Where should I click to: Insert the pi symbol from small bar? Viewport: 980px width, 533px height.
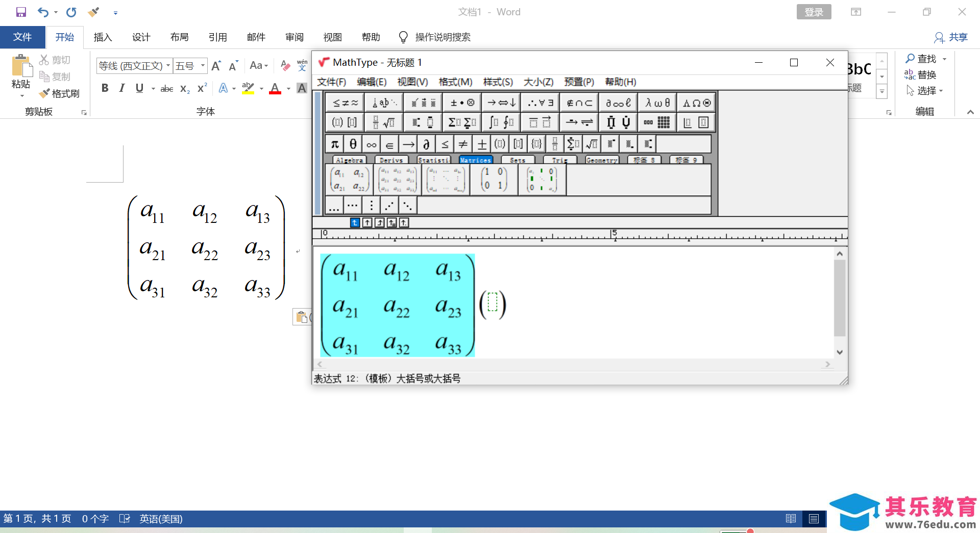(335, 144)
